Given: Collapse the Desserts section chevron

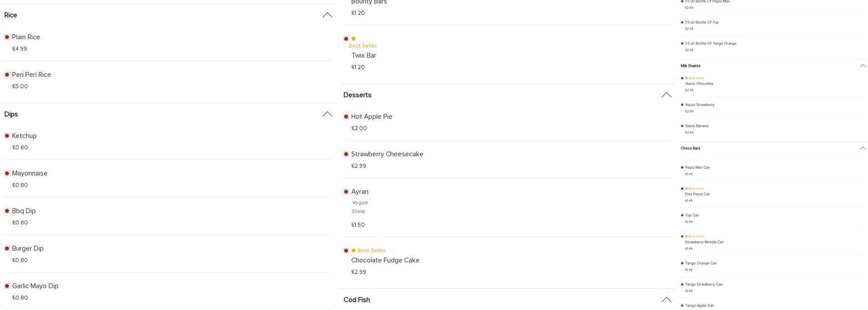Looking at the screenshot, I should coord(666,95).
